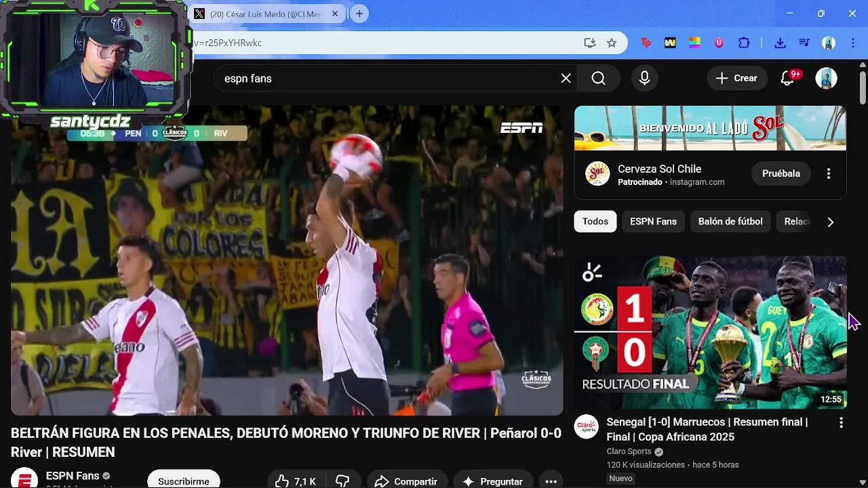This screenshot has height=488, width=868.
Task: Open YouTube notifications bell
Action: (x=788, y=79)
